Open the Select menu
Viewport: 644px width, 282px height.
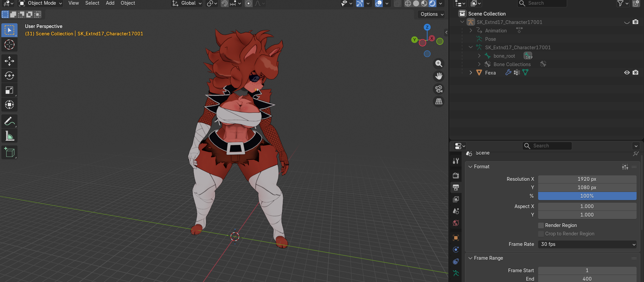[x=92, y=3]
